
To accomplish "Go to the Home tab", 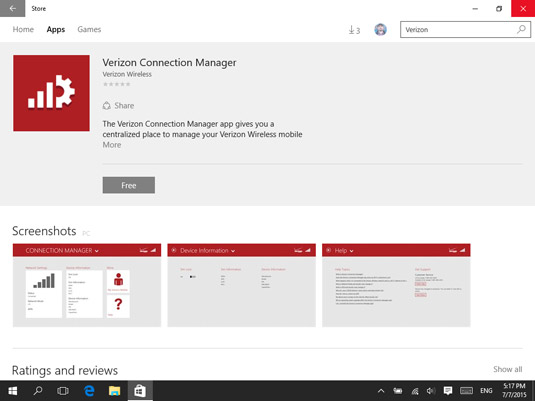I will click(x=23, y=29).
